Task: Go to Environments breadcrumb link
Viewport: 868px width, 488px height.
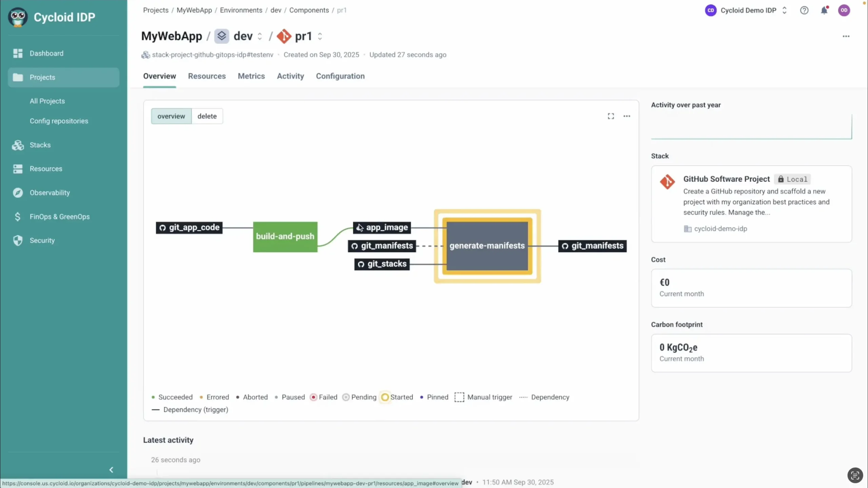Action: pyautogui.click(x=241, y=10)
